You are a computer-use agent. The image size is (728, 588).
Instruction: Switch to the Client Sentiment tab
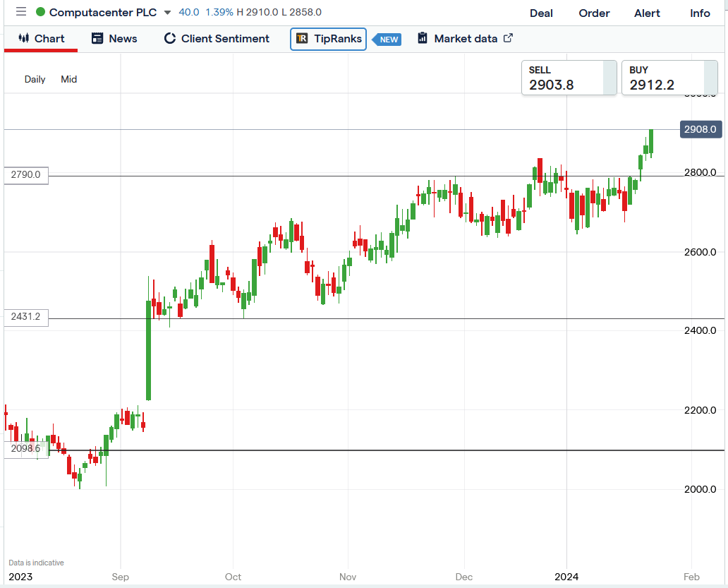point(217,39)
